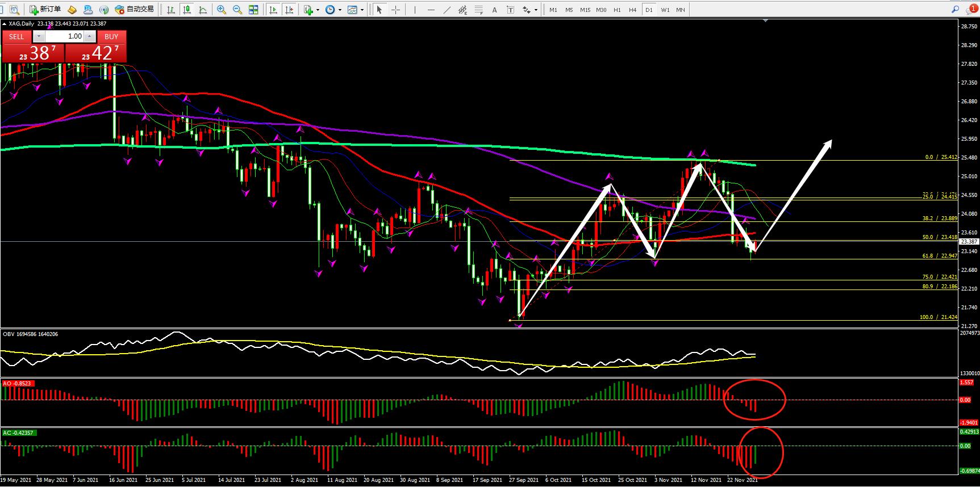Open the Indicators list dropdown arrow
Viewport: 980px width, 487px height.
point(318,10)
